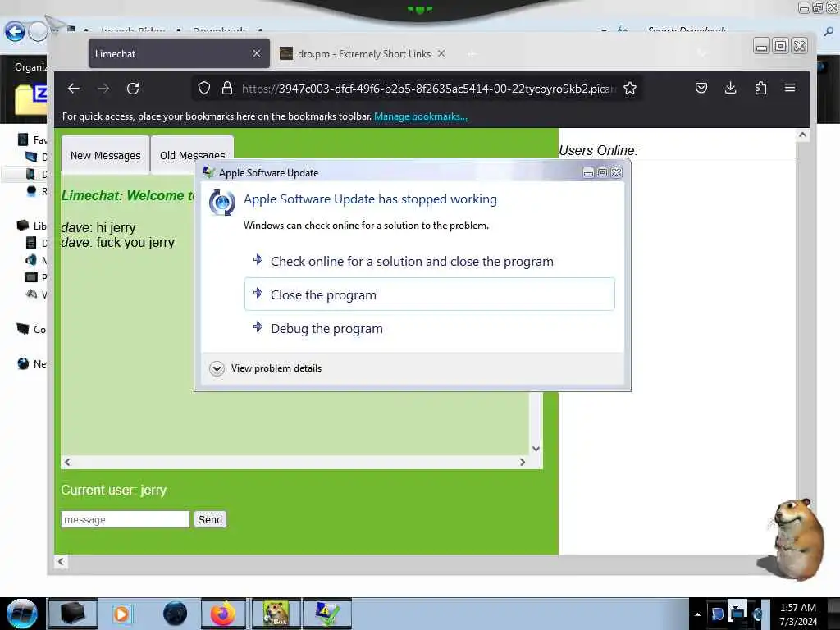Open the Firefox downloads panel
The image size is (840, 630).
[730, 88]
